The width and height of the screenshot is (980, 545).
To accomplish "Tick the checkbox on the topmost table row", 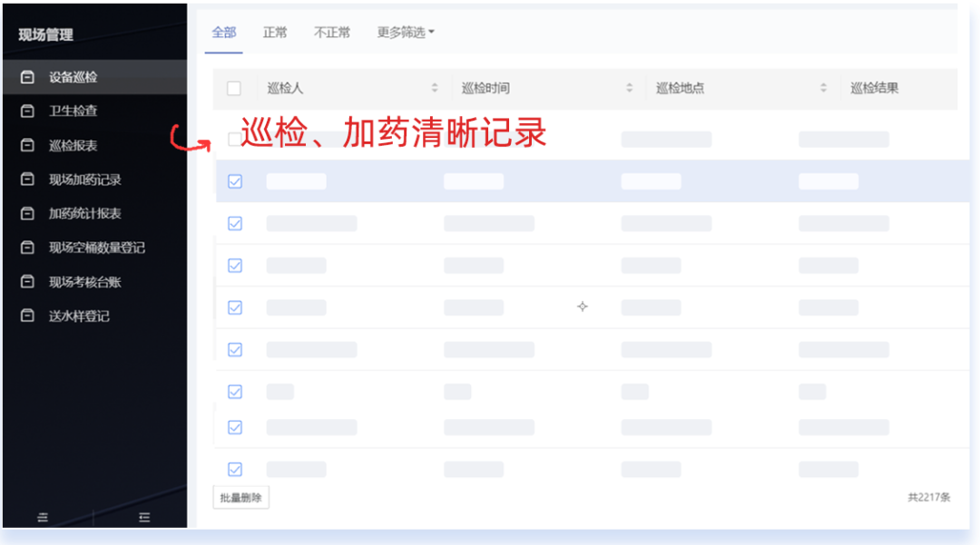I will click(234, 139).
